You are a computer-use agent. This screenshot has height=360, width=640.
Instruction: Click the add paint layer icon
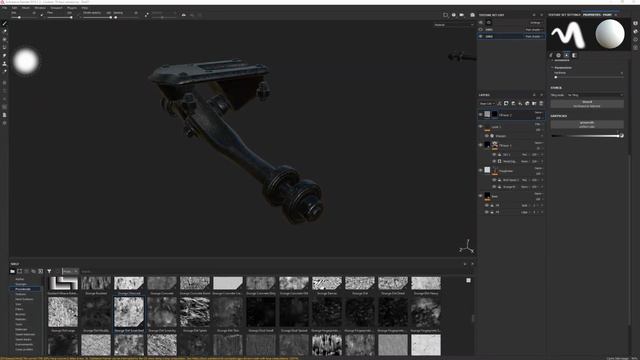[x=513, y=104]
